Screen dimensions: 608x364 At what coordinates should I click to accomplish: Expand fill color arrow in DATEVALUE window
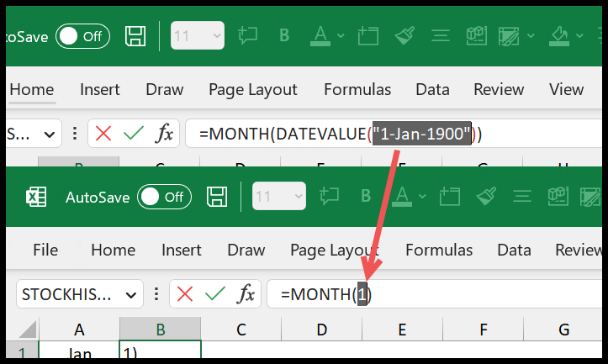[x=579, y=36]
